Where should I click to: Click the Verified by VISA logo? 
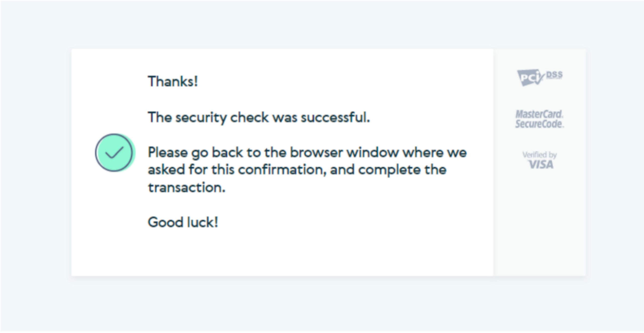540,160
